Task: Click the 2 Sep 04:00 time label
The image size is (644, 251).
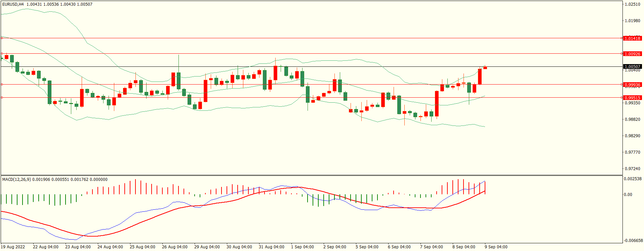Action: coord(335,247)
